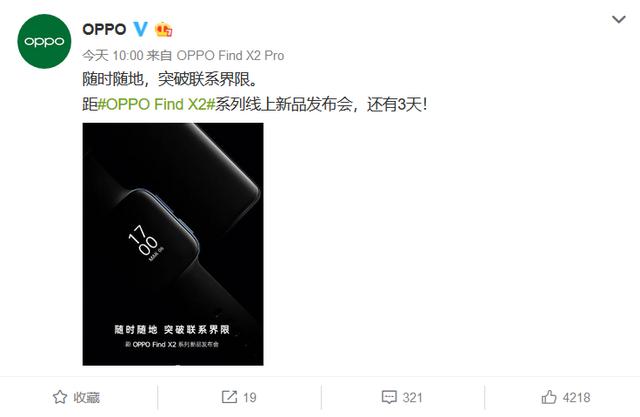640x417 pixels.
Task: Click the star favorite icon
Action: coord(60,397)
